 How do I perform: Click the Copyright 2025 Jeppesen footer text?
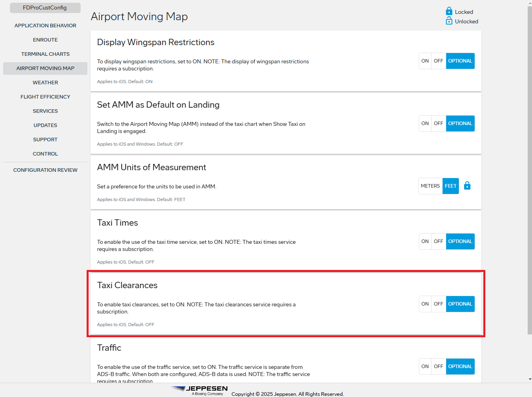[288, 394]
